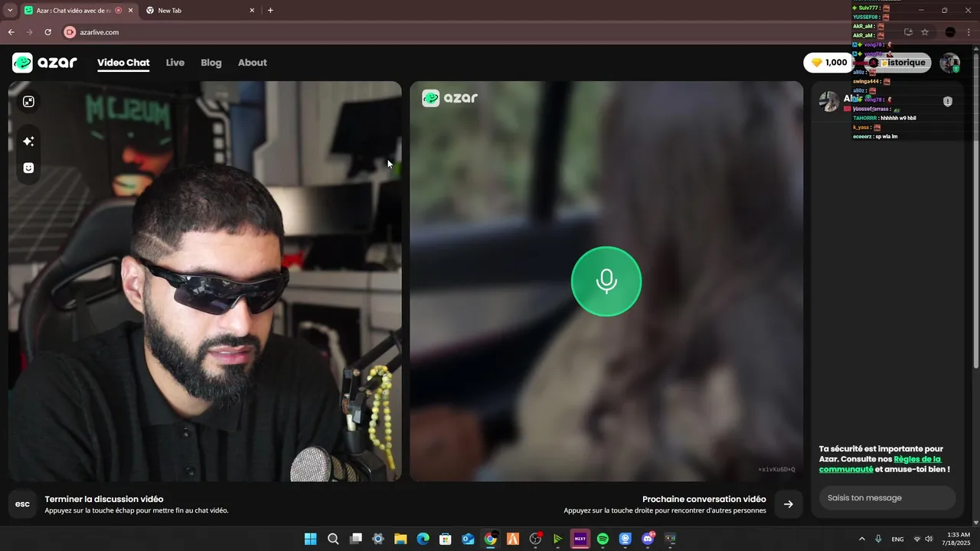Close the New Tab browser tab
This screenshot has width=980, height=551.
click(x=252, y=11)
